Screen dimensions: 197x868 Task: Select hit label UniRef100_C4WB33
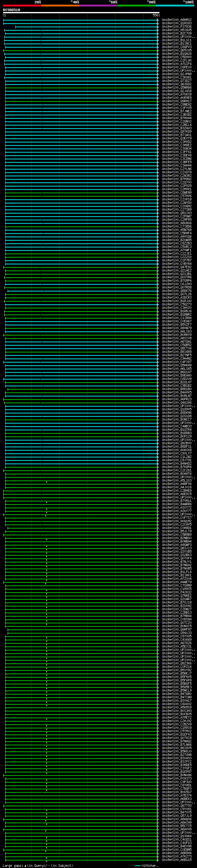coord(176,426)
